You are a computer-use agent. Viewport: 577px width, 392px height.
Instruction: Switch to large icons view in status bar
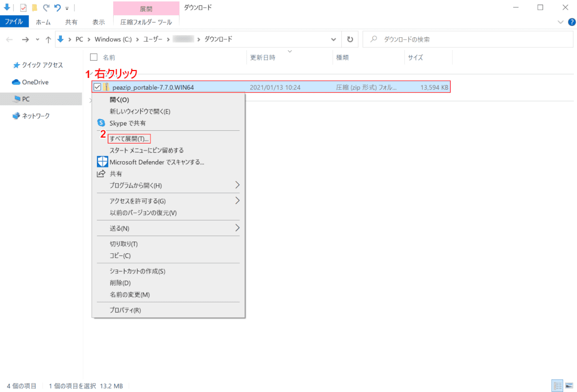point(569,386)
